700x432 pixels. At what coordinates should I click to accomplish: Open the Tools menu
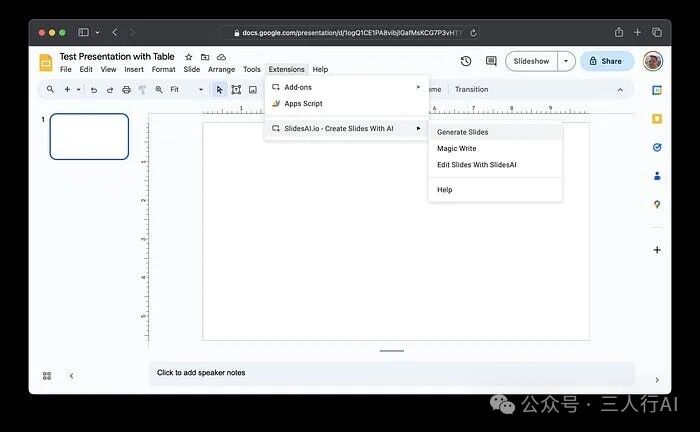tap(252, 69)
